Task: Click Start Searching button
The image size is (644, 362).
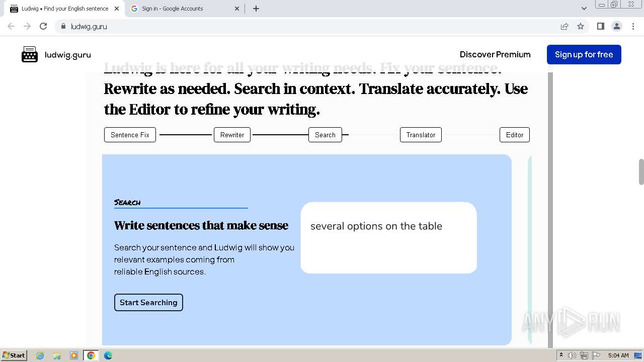Action: (148, 302)
